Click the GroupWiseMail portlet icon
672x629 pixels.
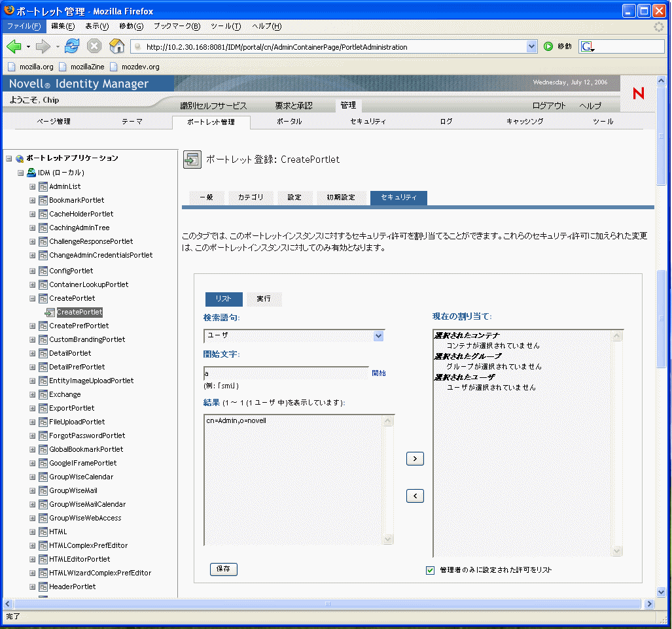pyautogui.click(x=43, y=490)
